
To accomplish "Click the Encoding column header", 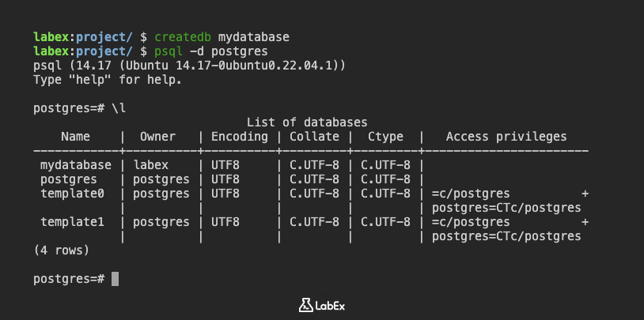I will pyautogui.click(x=239, y=137).
